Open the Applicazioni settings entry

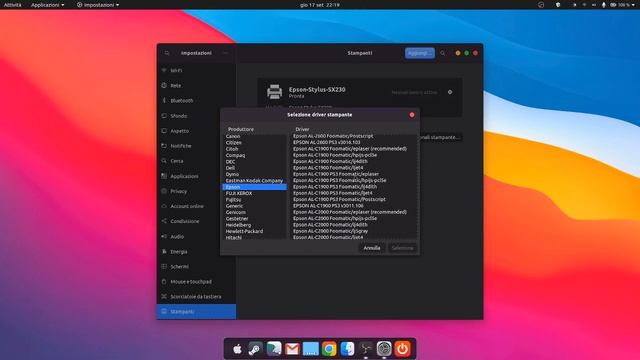pyautogui.click(x=196, y=176)
